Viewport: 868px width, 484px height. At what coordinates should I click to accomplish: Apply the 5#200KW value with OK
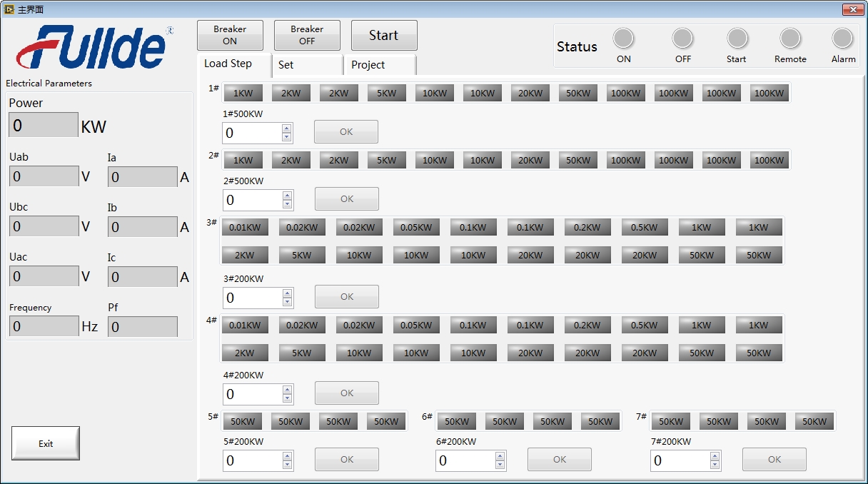[x=347, y=460]
